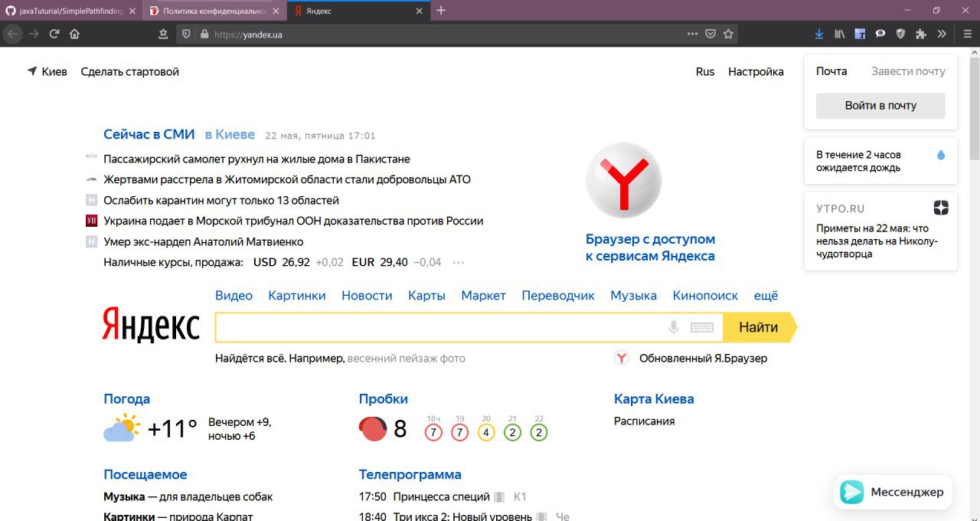Viewport: 980px width, 521px height.
Task: Close the GitHub SimplePathfinding tab
Action: point(132,11)
